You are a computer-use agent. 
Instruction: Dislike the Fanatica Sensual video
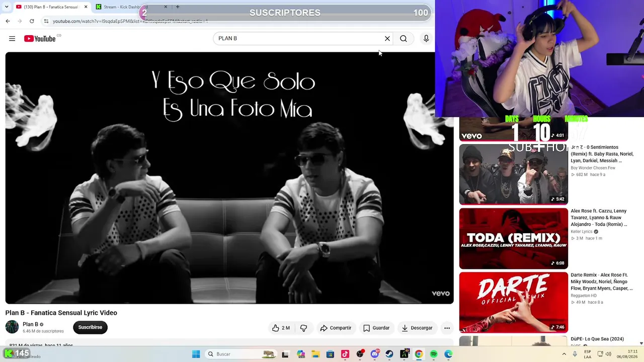303,328
